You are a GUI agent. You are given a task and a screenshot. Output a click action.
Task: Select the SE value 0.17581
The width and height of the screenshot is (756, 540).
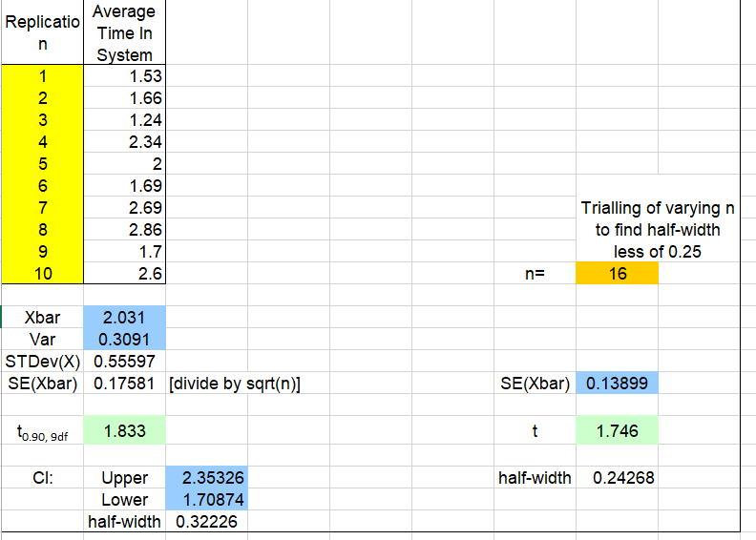pos(124,383)
